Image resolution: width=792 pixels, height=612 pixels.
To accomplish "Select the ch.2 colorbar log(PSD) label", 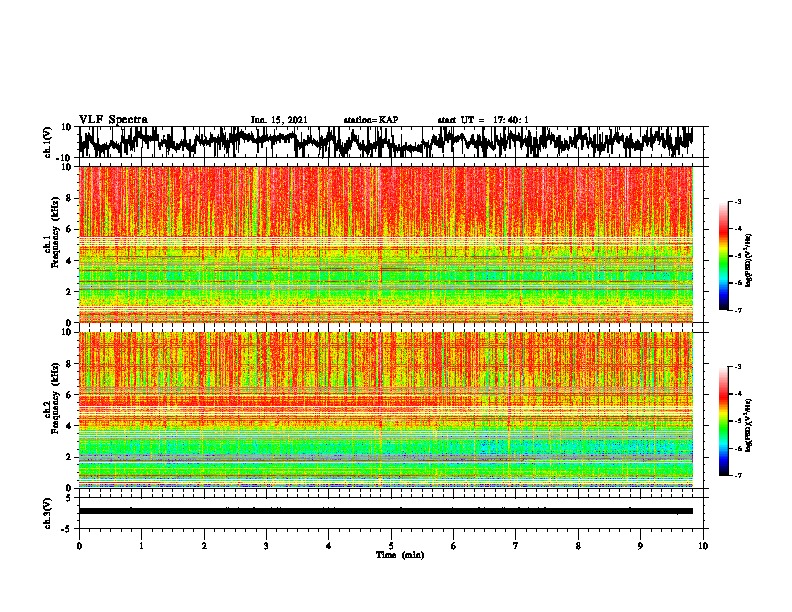I will point(749,425).
